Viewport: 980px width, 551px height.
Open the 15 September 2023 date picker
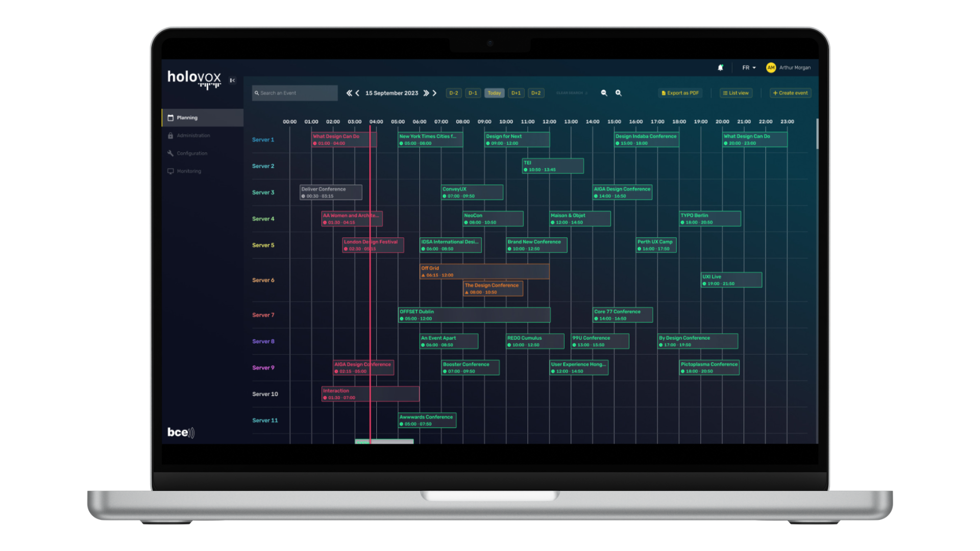pos(391,93)
